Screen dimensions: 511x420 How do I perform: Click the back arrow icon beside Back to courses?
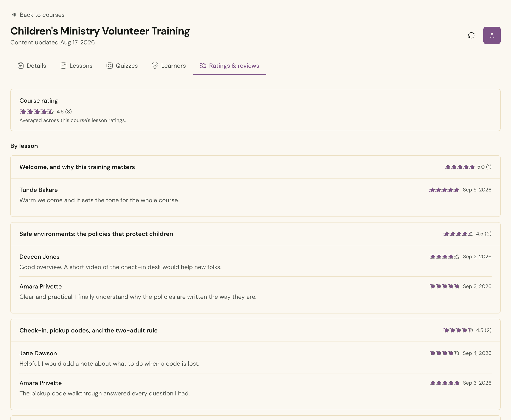(14, 15)
